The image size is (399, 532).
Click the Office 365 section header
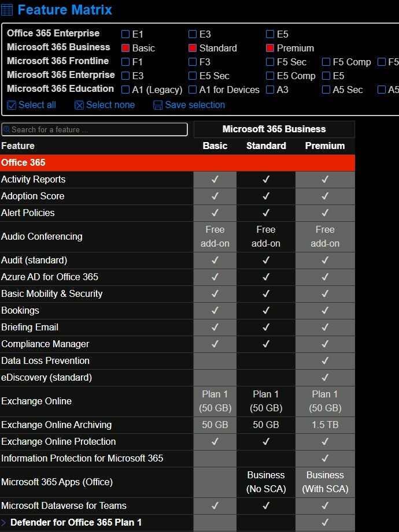(178, 162)
